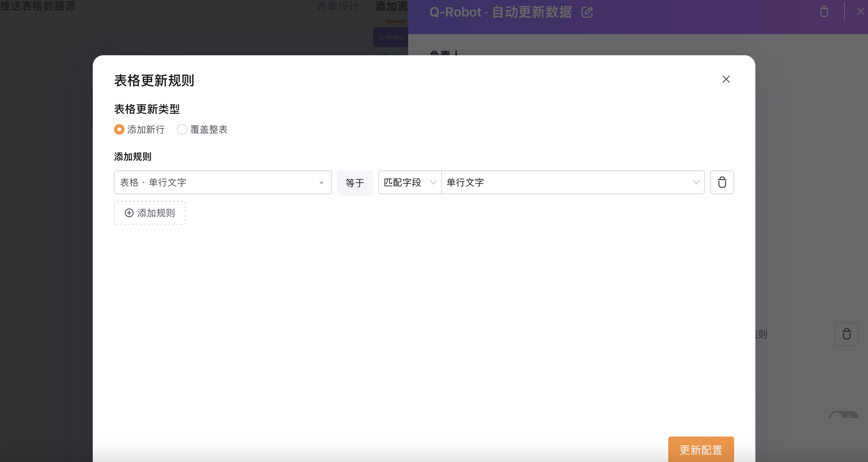The width and height of the screenshot is (868, 462).
Task: Click the 等于 operator label
Action: tap(355, 183)
